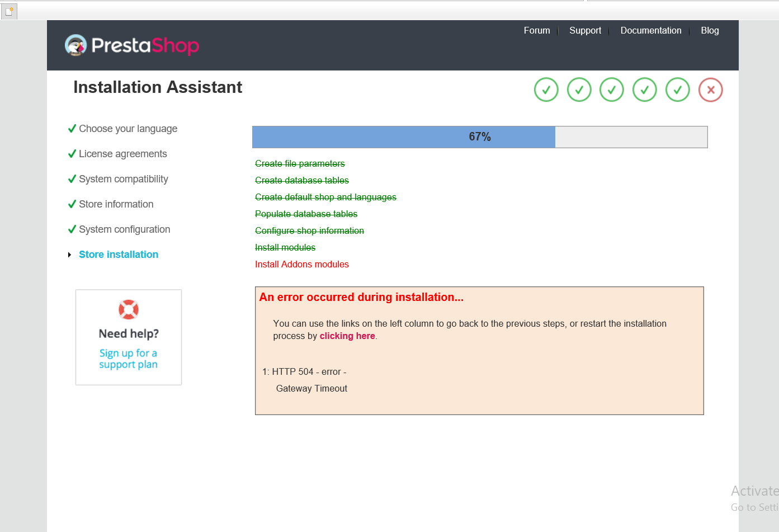Screen dimensions: 779x532
Task: Click the first green step checkmark circle
Action: [546, 90]
